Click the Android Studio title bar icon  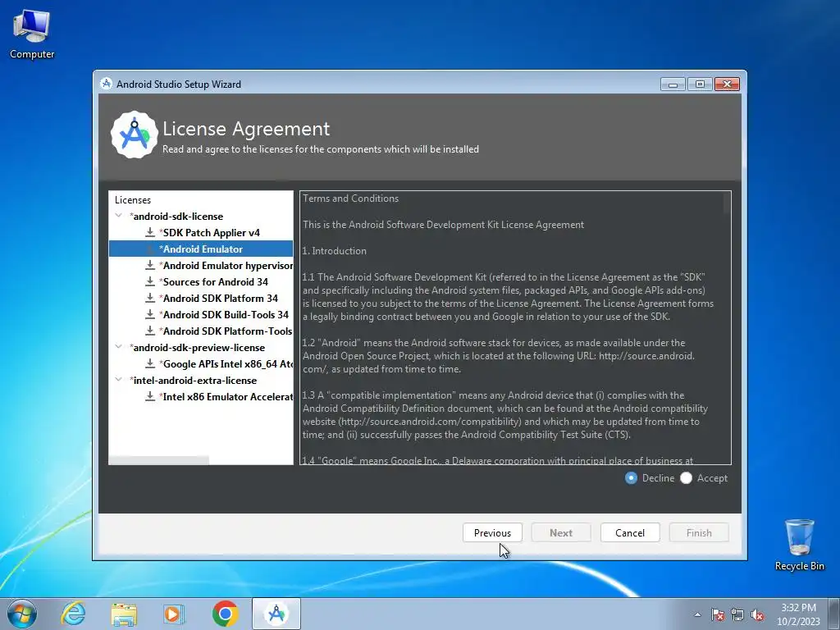point(106,84)
